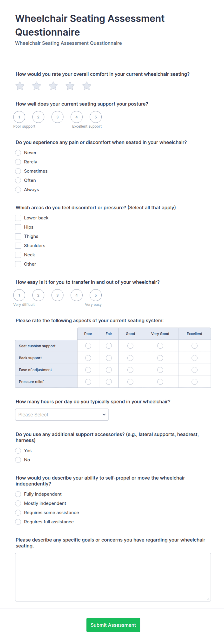Select the third star for comfort rating
The image size is (224, 644).
coord(53,86)
